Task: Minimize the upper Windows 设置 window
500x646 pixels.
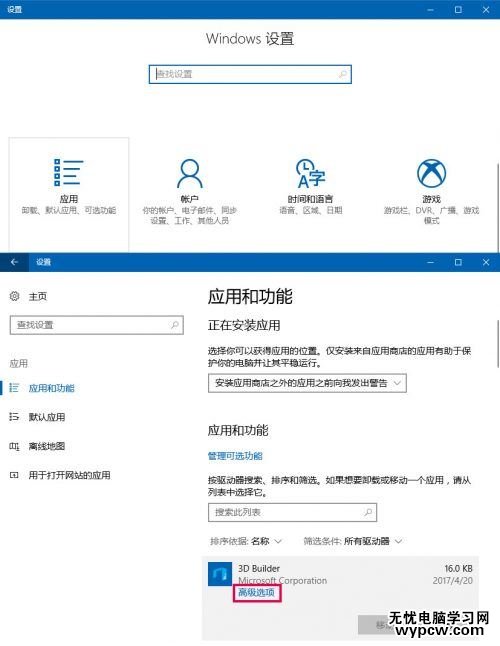Action: 430,9
